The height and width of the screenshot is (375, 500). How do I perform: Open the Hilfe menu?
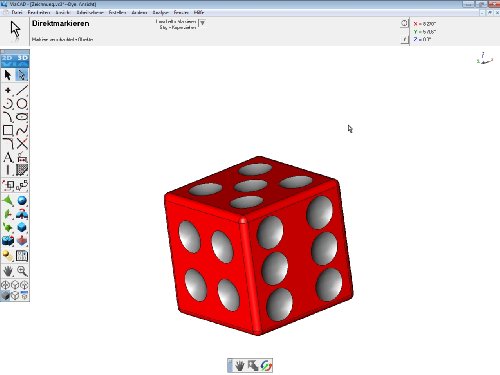[199, 12]
